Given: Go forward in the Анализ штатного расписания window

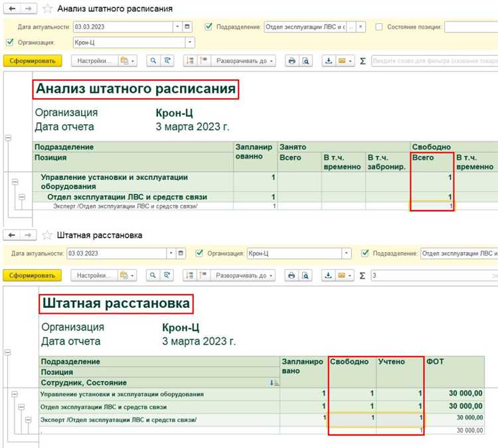Looking at the screenshot, I should (x=29, y=9).
